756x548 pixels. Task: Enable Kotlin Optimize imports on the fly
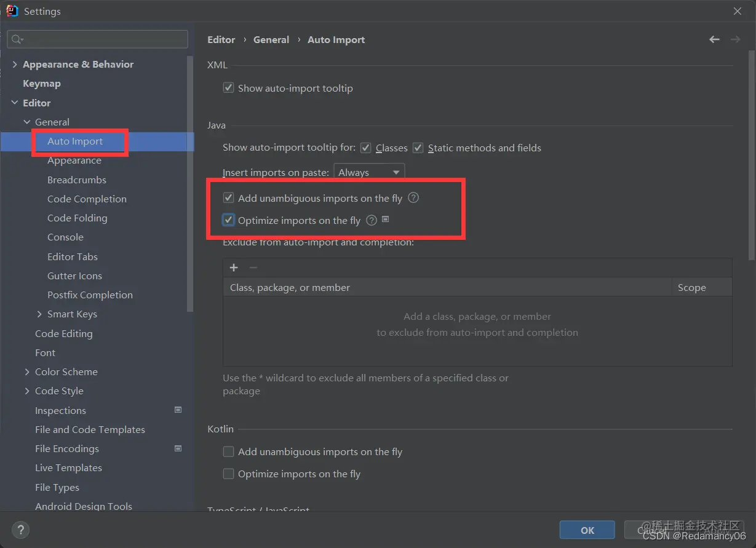(x=228, y=474)
